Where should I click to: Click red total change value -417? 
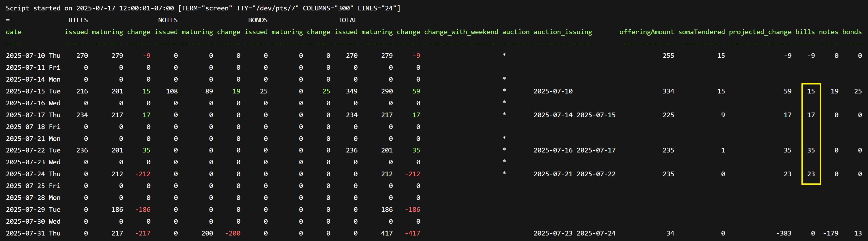pos(412,233)
